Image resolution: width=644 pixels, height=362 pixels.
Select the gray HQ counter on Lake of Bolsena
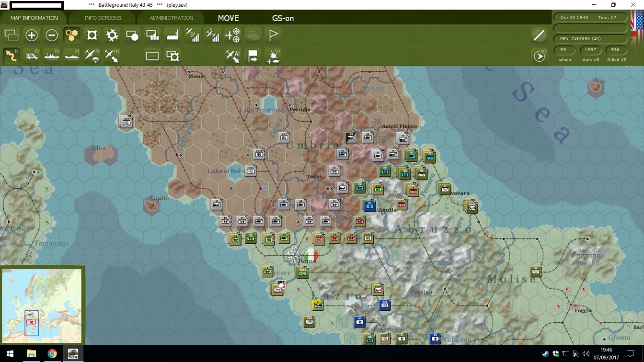click(251, 170)
